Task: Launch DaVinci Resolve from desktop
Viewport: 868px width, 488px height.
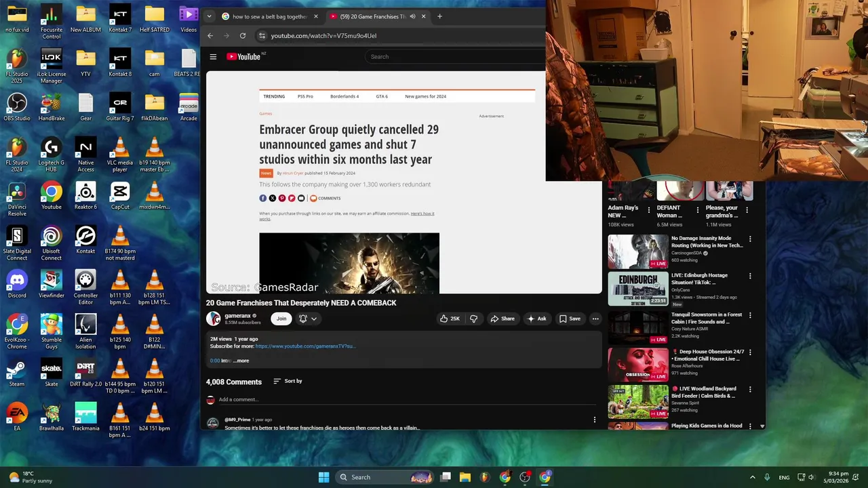Action: tap(17, 199)
